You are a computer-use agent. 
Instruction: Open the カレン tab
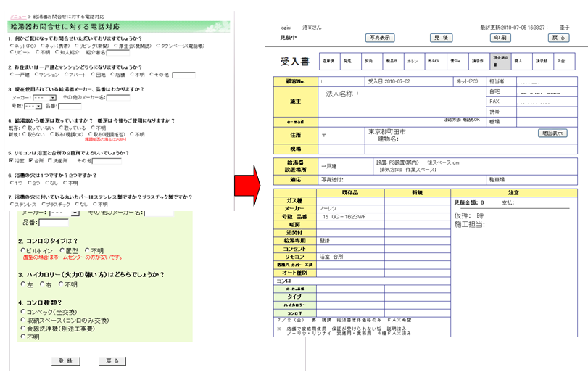point(415,61)
